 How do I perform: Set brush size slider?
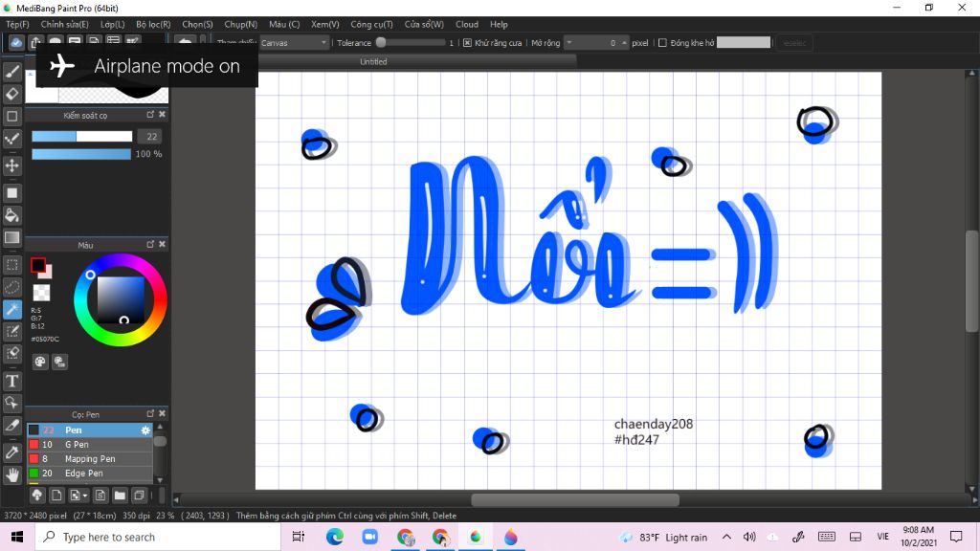coord(82,136)
